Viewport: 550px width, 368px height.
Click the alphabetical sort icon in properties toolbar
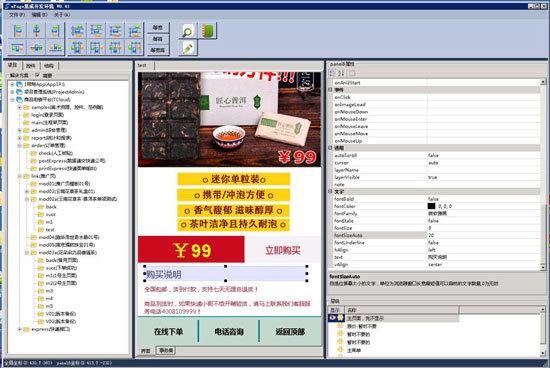coord(342,73)
